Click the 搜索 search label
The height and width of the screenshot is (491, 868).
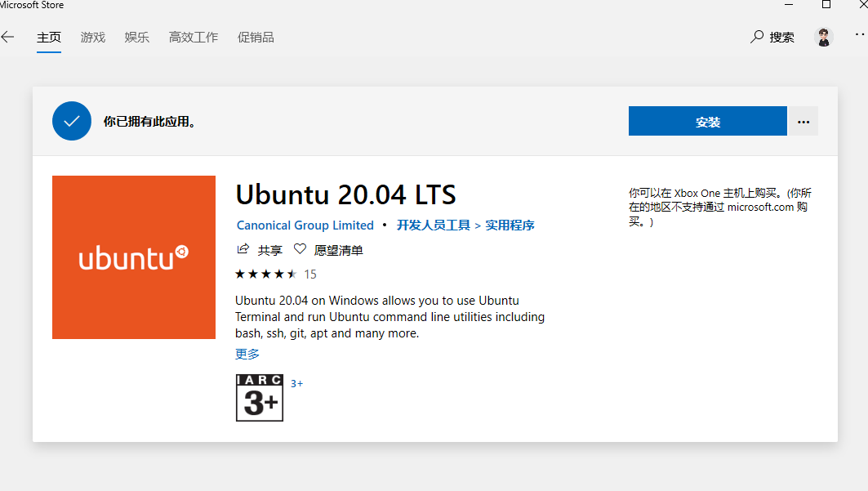point(781,37)
